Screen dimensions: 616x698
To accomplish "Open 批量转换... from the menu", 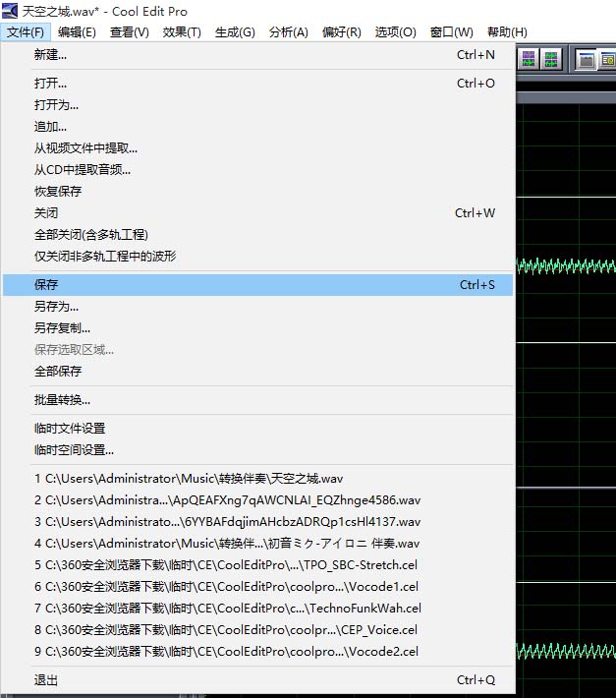I will (257, 400).
